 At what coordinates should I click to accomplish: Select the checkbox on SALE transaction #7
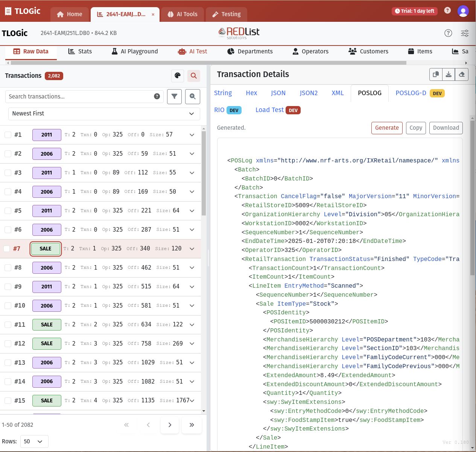point(6,249)
